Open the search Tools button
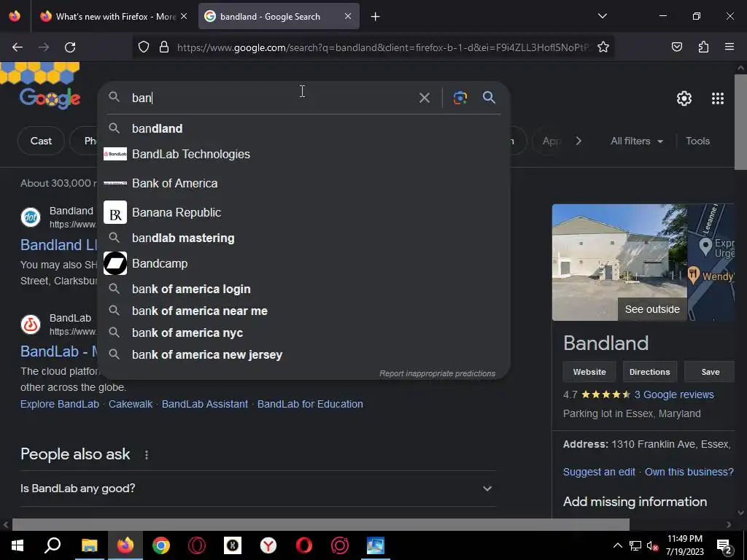 (697, 141)
